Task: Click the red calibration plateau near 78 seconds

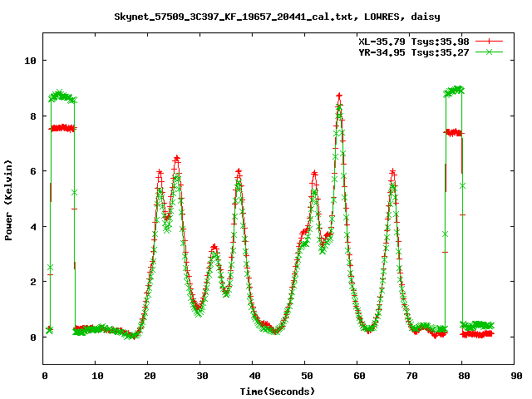Action: [454, 132]
